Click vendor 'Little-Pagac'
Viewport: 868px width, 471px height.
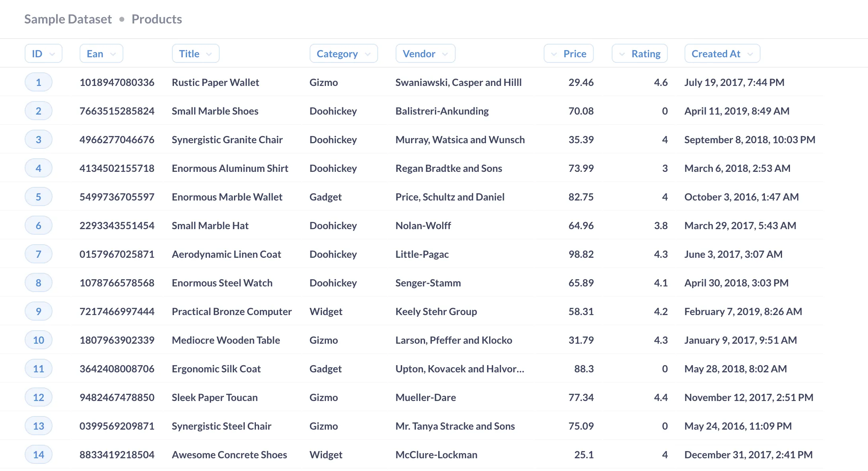coord(422,254)
